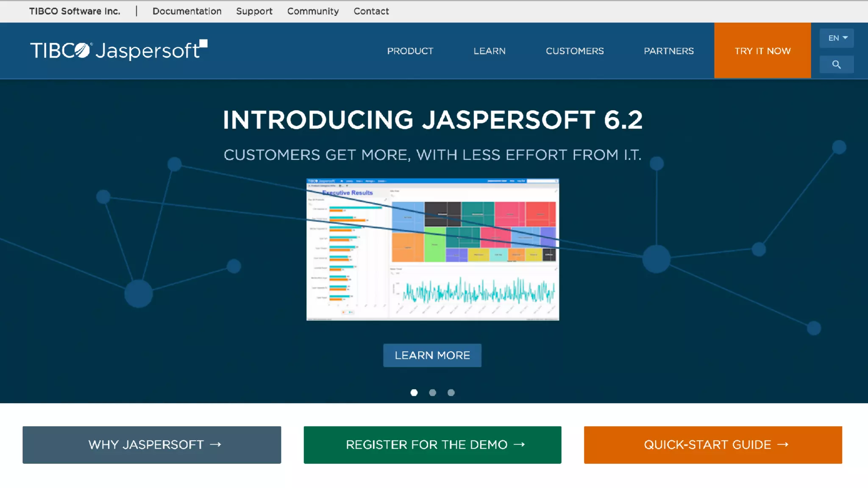Click the TIBCO Jaspersoft logo
The width and height of the screenshot is (868, 488).
click(119, 50)
